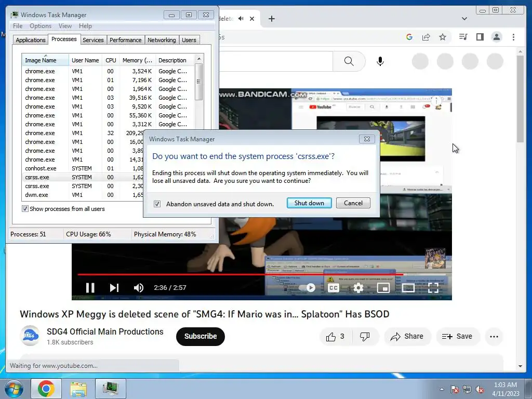The image size is (532, 399).
Task: Dislike the video with thumbs down
Action: click(x=365, y=337)
